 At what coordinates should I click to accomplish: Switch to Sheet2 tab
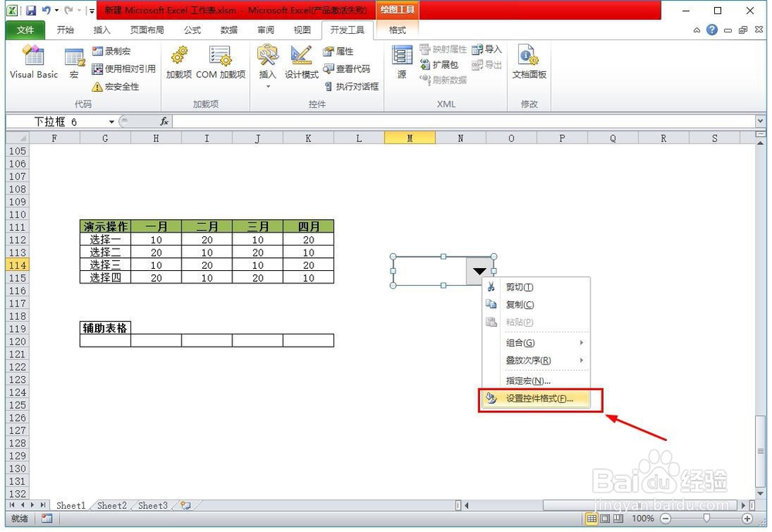pos(112,506)
